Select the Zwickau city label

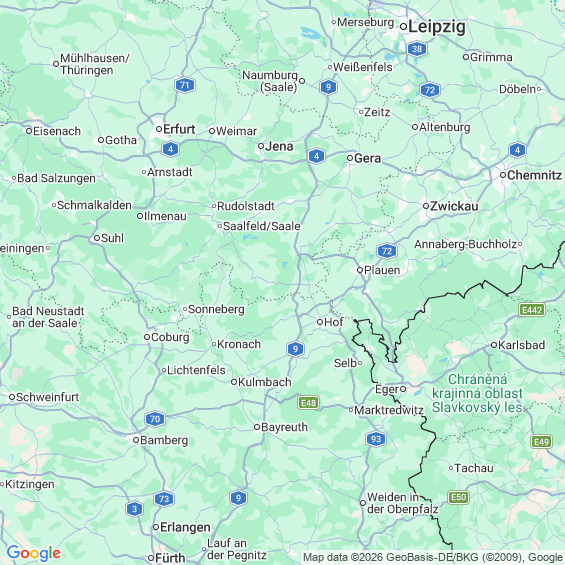tap(454, 206)
